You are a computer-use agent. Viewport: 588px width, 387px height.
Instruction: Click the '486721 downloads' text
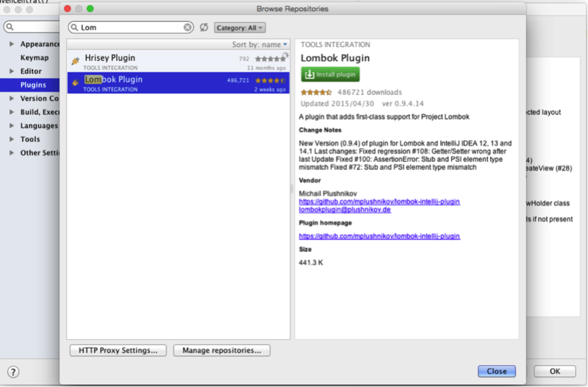click(370, 92)
